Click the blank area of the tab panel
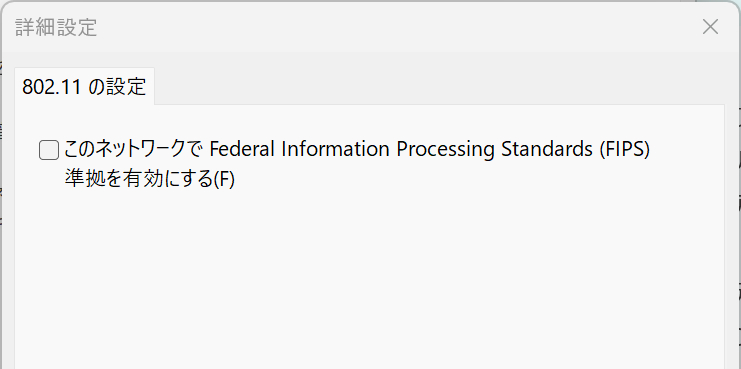This screenshot has height=369, width=741. coord(369,279)
